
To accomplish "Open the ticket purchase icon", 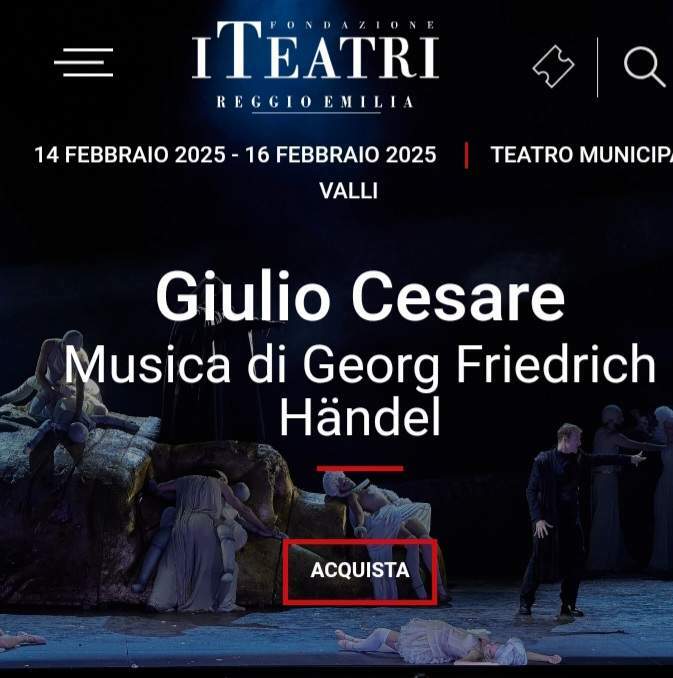I will pyautogui.click(x=553, y=66).
